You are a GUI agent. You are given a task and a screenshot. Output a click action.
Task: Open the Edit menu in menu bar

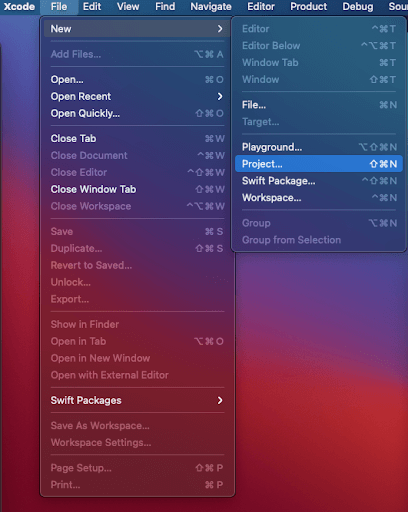click(x=92, y=7)
